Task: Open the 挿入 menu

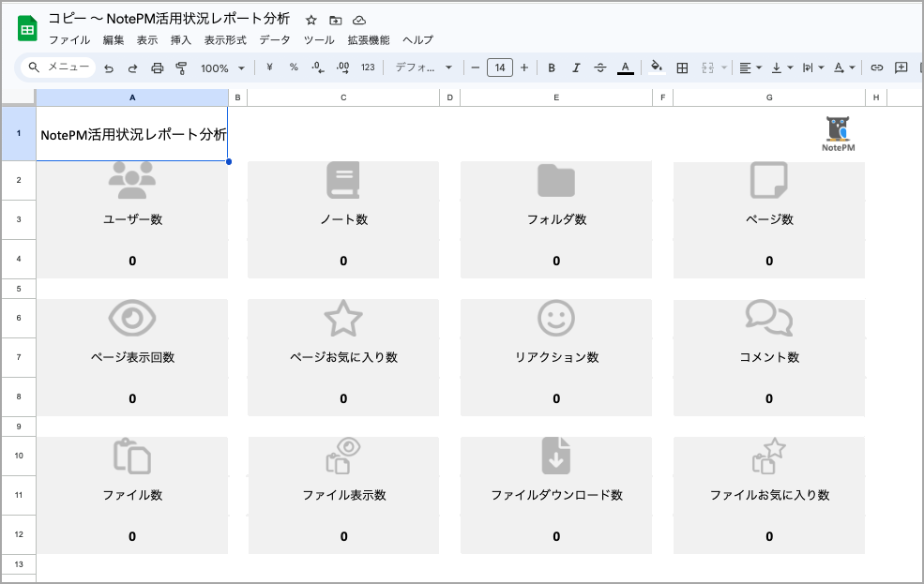Action: 181,40
